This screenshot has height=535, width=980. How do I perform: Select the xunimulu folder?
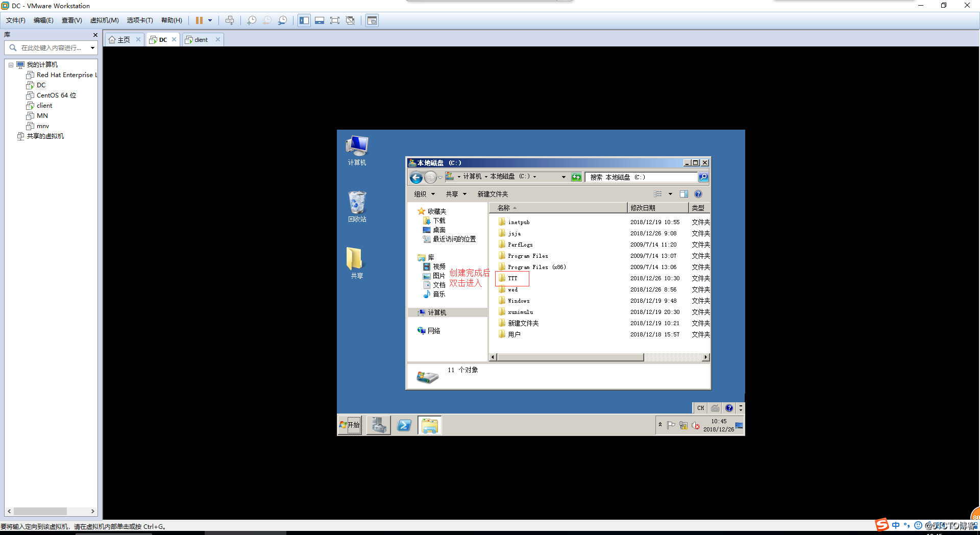coord(516,312)
